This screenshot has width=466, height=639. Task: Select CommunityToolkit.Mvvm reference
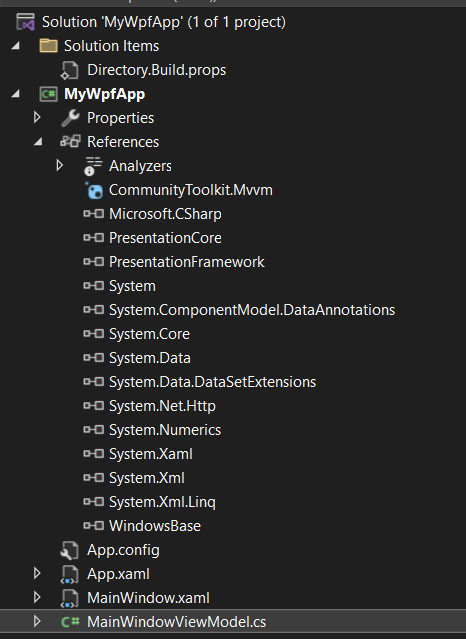[191, 190]
